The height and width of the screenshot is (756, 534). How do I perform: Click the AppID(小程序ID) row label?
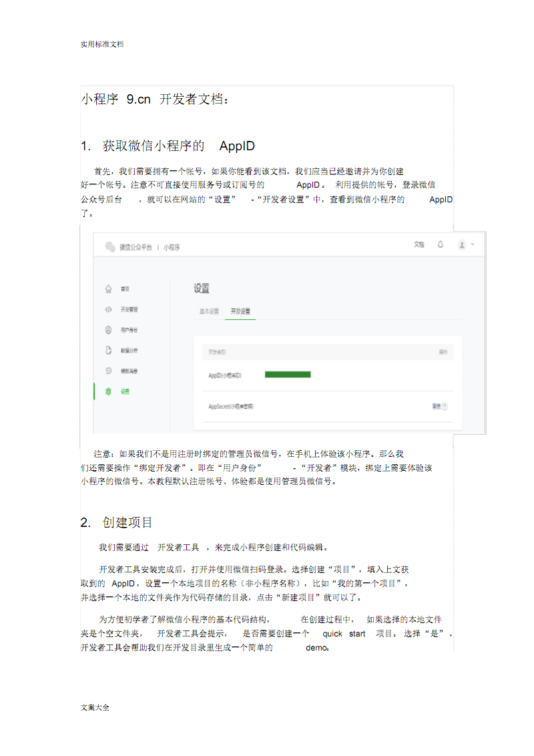[x=225, y=375]
